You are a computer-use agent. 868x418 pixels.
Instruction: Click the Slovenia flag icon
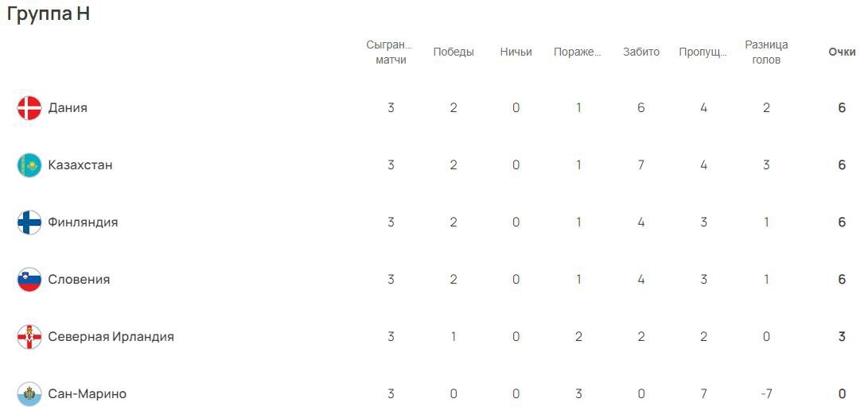[x=29, y=279]
